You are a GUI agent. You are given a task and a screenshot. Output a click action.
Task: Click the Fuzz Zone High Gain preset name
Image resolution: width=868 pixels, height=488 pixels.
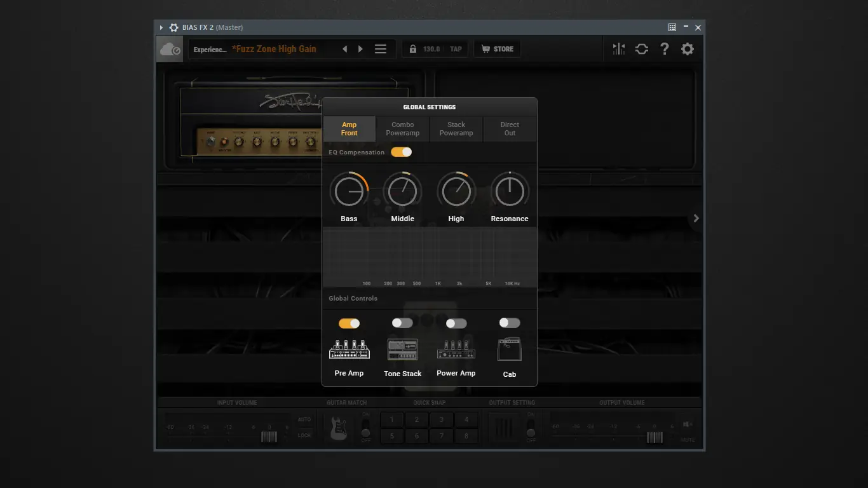274,49
